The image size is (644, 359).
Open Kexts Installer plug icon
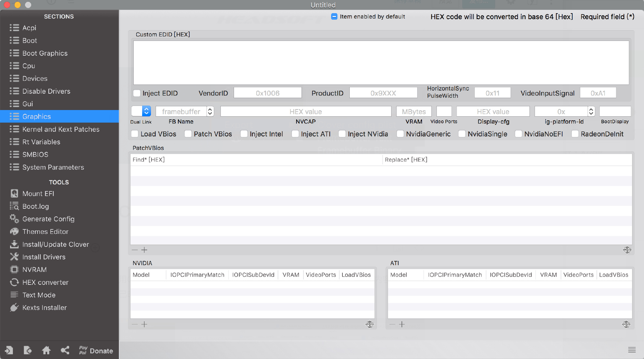pyautogui.click(x=14, y=307)
